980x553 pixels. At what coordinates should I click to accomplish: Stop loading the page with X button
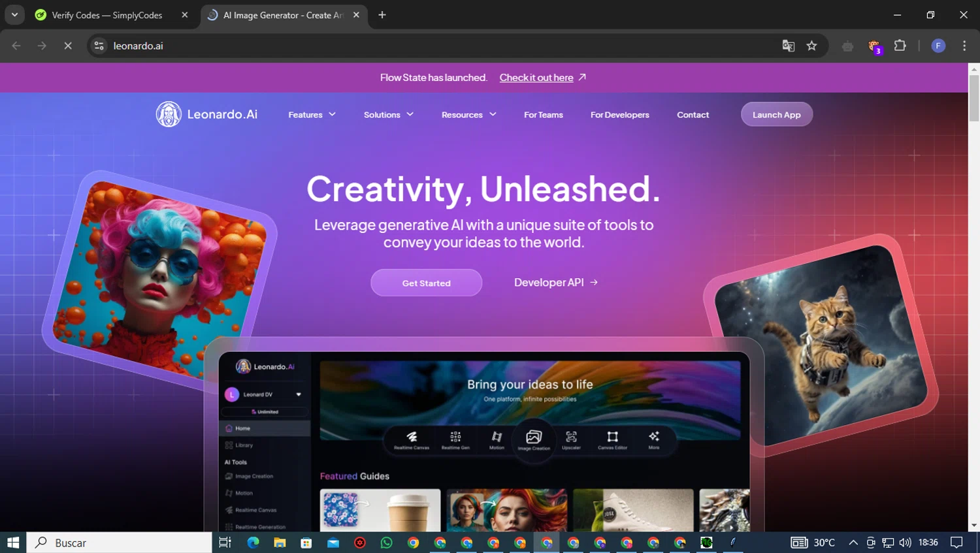coord(68,46)
